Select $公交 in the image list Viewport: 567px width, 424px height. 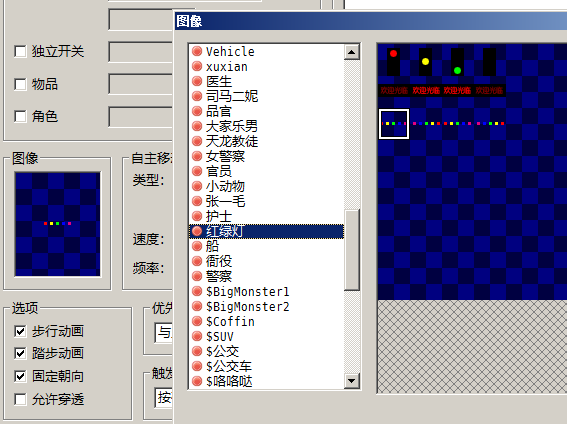(x=267, y=351)
